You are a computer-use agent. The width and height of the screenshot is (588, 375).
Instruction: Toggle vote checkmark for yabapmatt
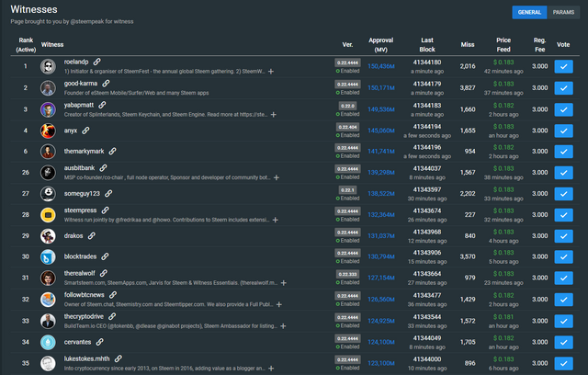coord(563,109)
